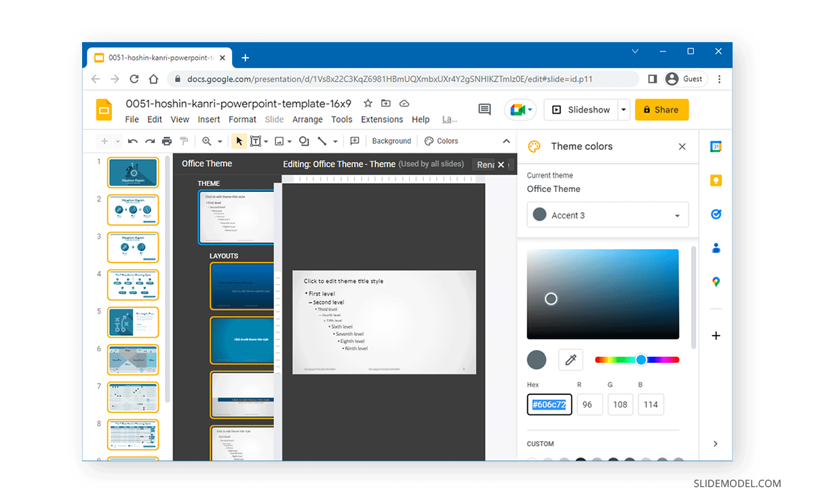Screen dimensions: 814x504
Task: Expand the Zoom tool dropdown arrow
Action: tap(219, 140)
